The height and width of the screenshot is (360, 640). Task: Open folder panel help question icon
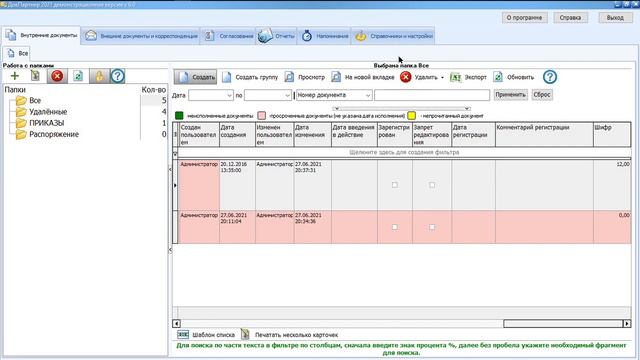tap(118, 76)
